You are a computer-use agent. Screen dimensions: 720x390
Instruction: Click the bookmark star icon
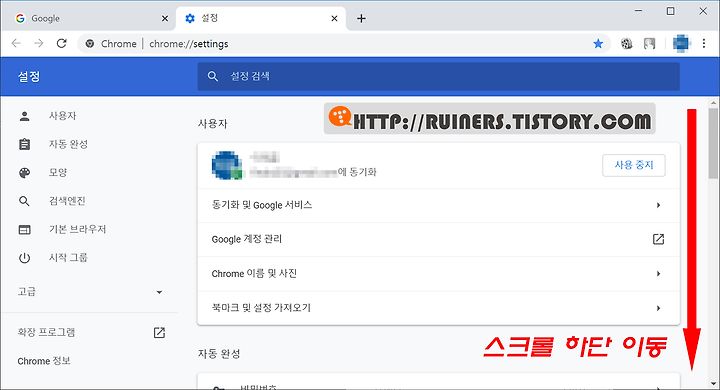[598, 44]
